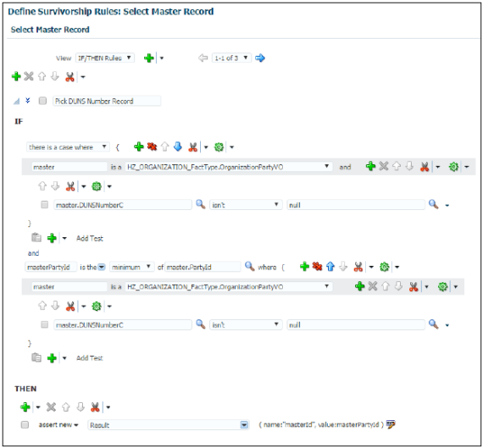Delete action with grey X under THEN
Image resolution: width=483 pixels, height=448 pixels.
point(51,407)
